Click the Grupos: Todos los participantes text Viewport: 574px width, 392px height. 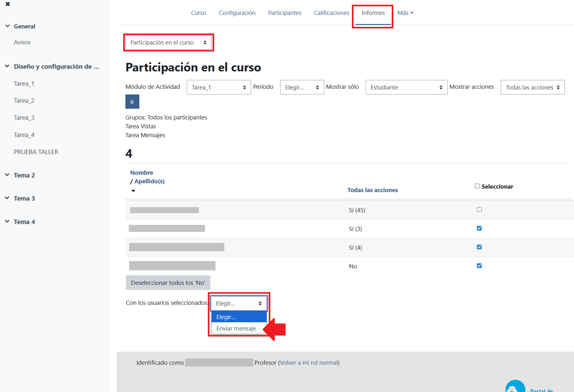[x=166, y=117]
